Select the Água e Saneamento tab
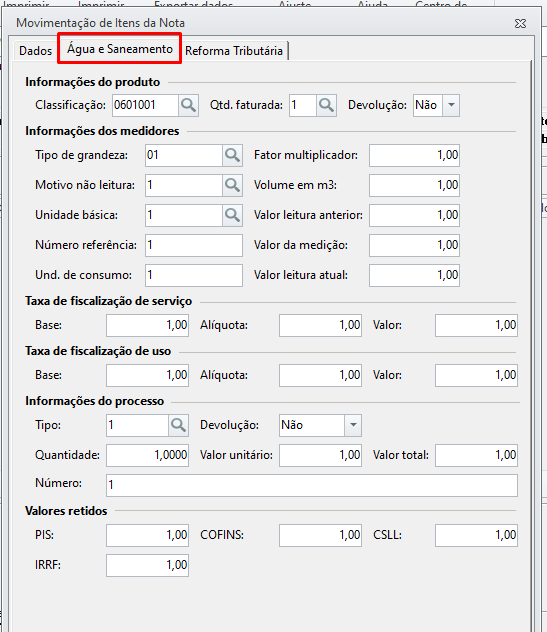The width and height of the screenshot is (547, 632). (x=120, y=49)
